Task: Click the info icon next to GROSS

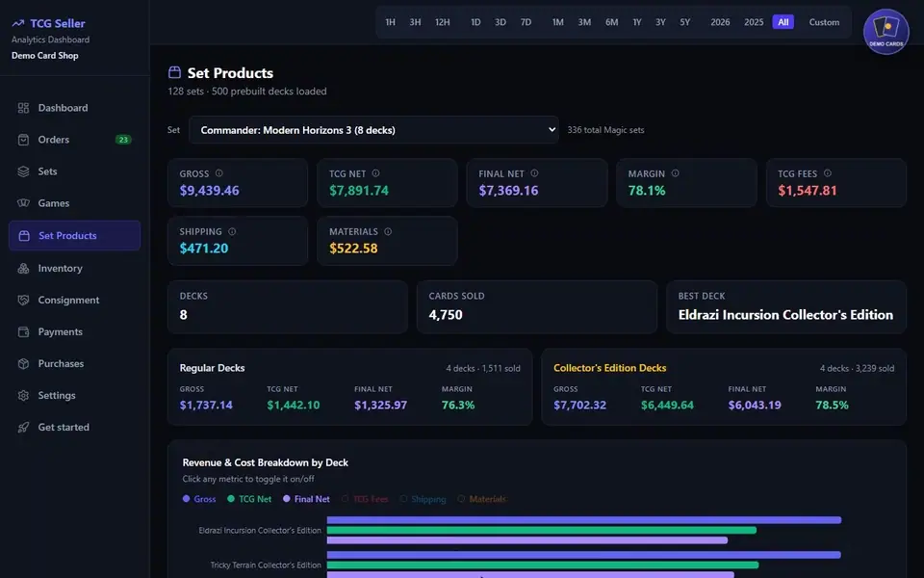Action: [219, 173]
